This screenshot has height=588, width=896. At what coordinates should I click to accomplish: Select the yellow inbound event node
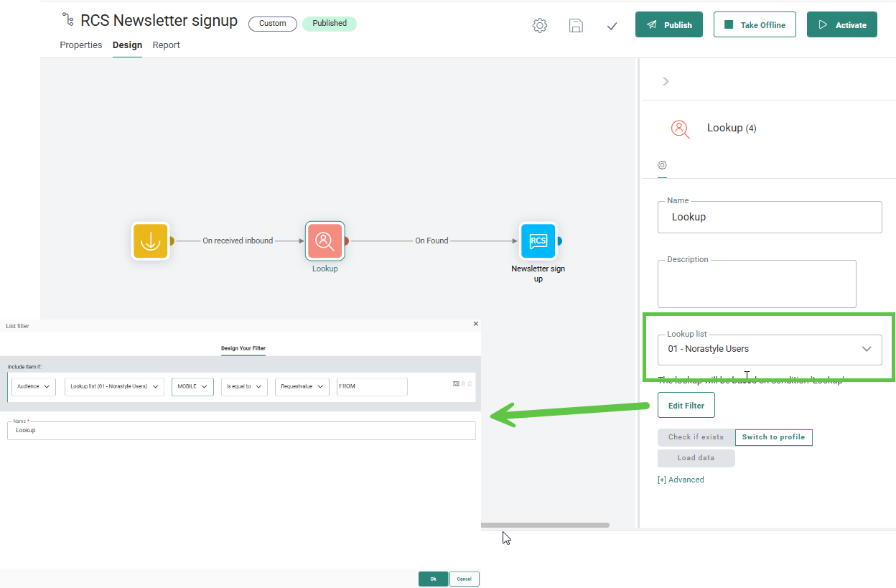click(x=150, y=241)
